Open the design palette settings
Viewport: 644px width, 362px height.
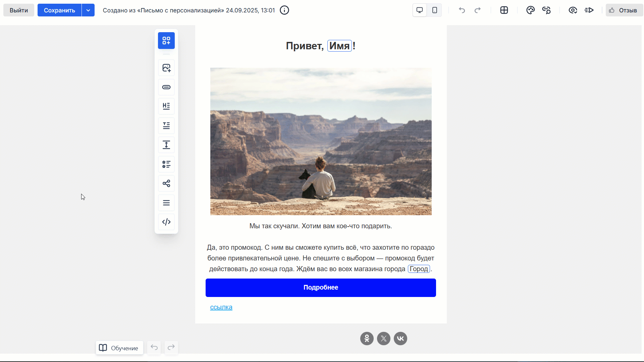531,10
